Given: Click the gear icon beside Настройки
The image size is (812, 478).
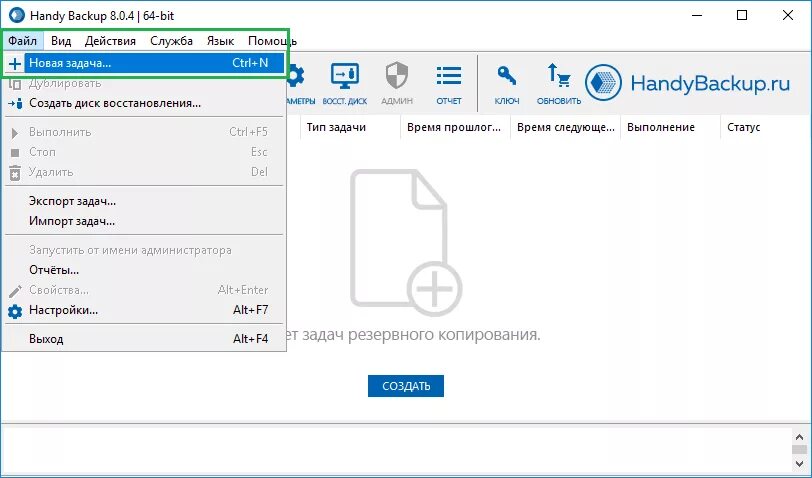Looking at the screenshot, I should click(15, 311).
